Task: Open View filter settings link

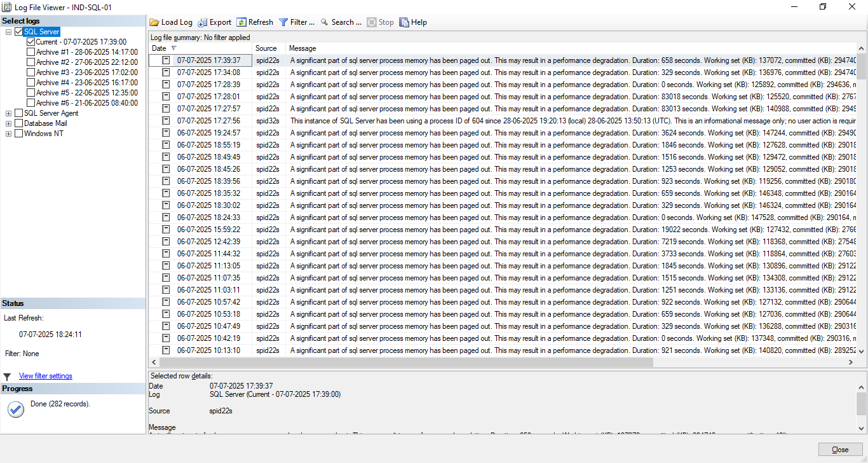Action: point(45,375)
